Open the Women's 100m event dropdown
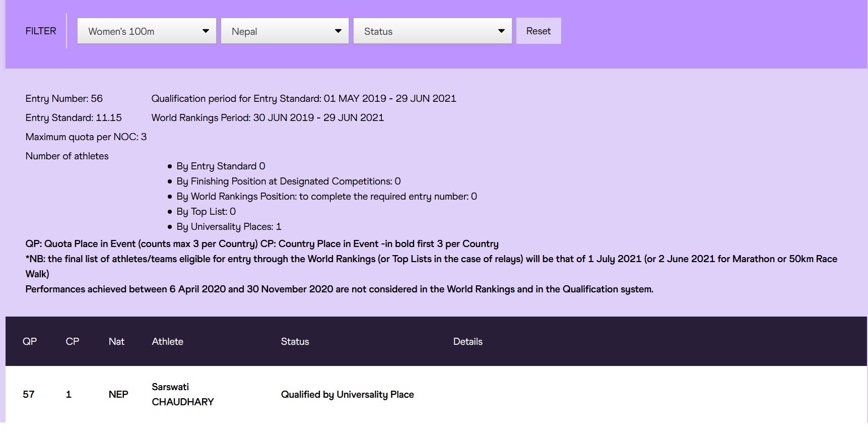The image size is (868, 432). [147, 31]
